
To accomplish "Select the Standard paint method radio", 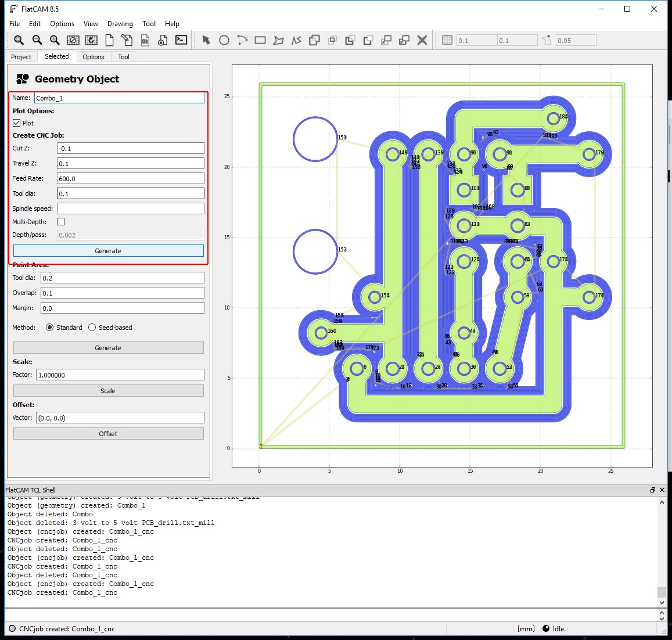I will (50, 328).
